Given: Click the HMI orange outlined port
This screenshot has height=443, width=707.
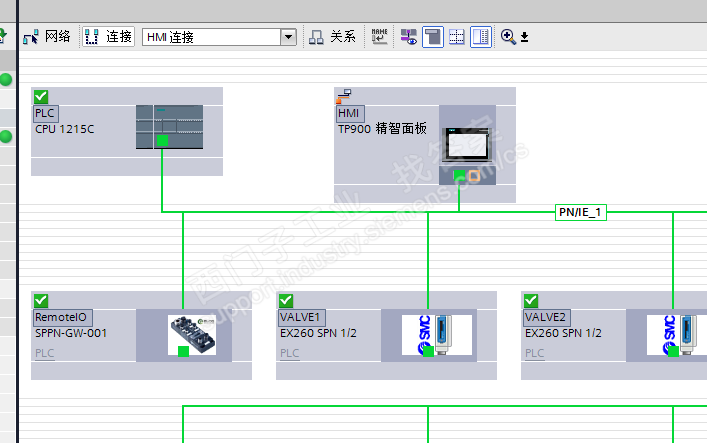Looking at the screenshot, I should 474,175.
